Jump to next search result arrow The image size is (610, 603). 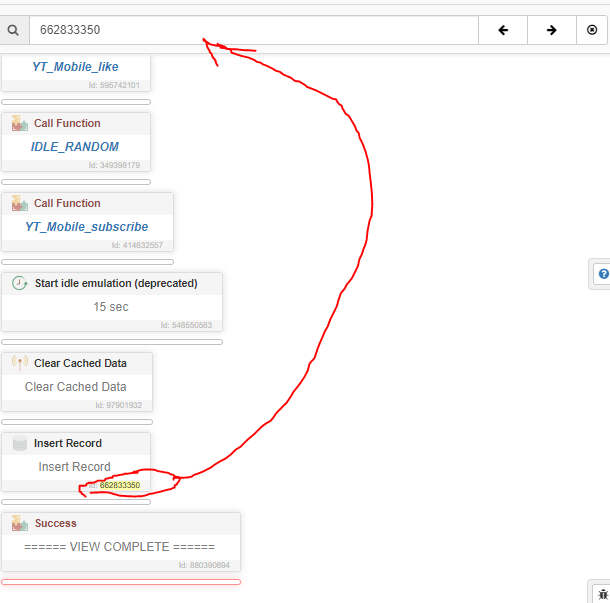(551, 30)
